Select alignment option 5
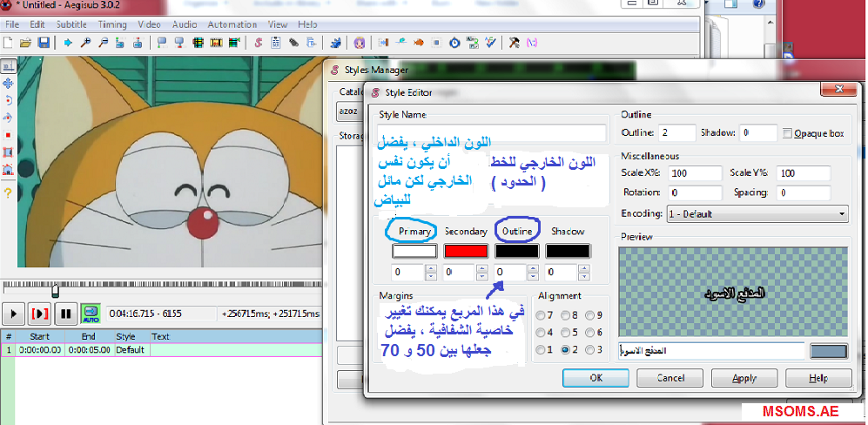The image size is (868, 425). 568,333
